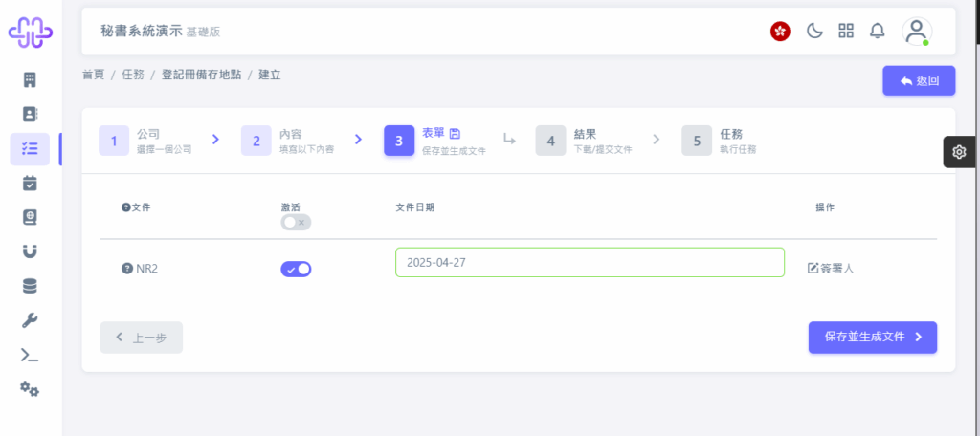Screen dimensions: 980x436
Task: Open the apps grid menu
Action: [x=846, y=31]
